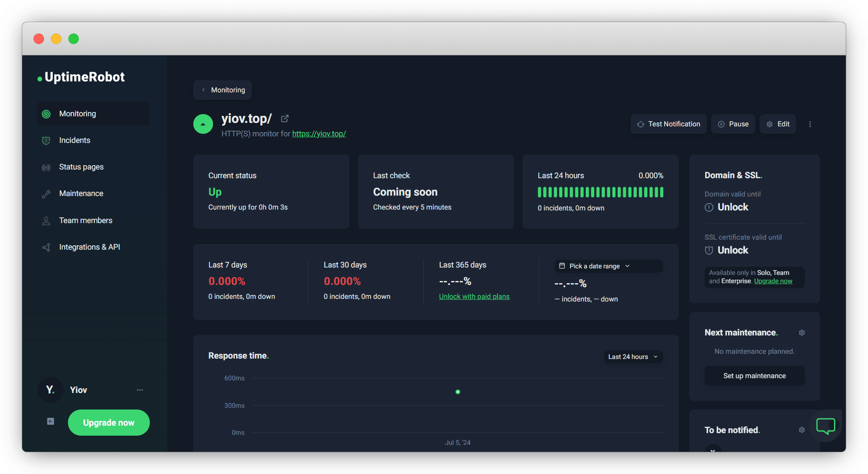Click the green Up status circle icon
This screenshot has height=474, width=868.
tap(203, 124)
